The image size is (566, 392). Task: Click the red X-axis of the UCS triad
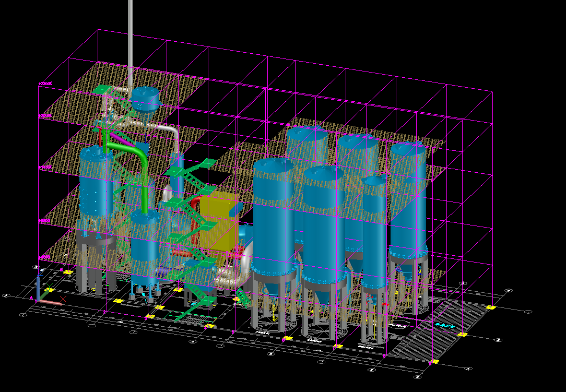point(51,303)
